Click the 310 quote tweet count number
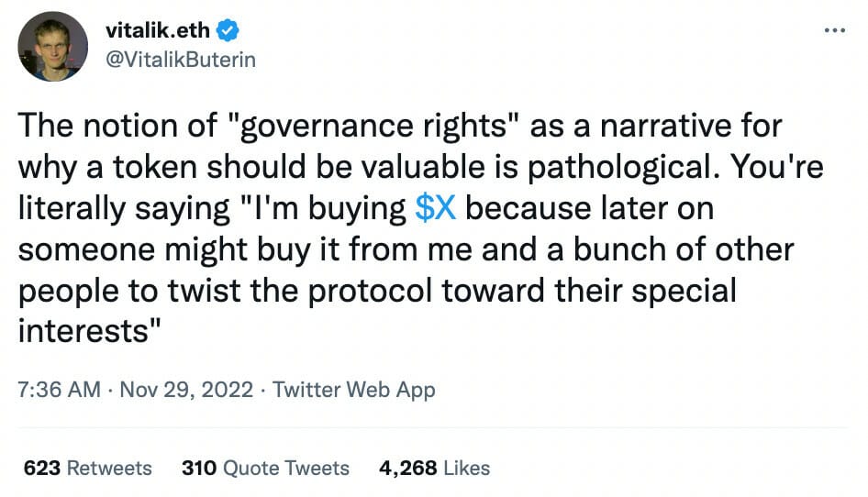The width and height of the screenshot is (868, 497). pos(199,468)
